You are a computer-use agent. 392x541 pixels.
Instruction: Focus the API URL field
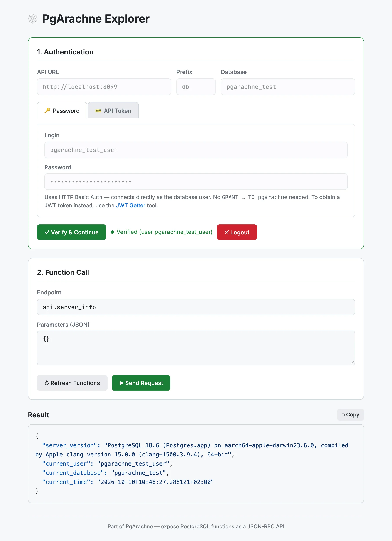104,87
